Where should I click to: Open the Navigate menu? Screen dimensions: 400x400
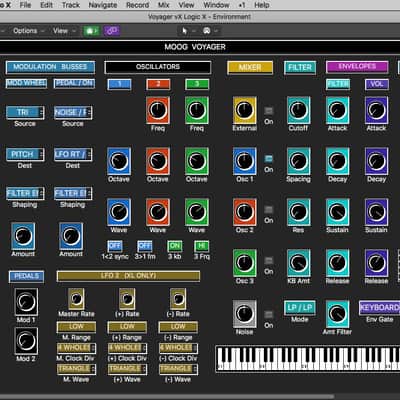click(103, 5)
